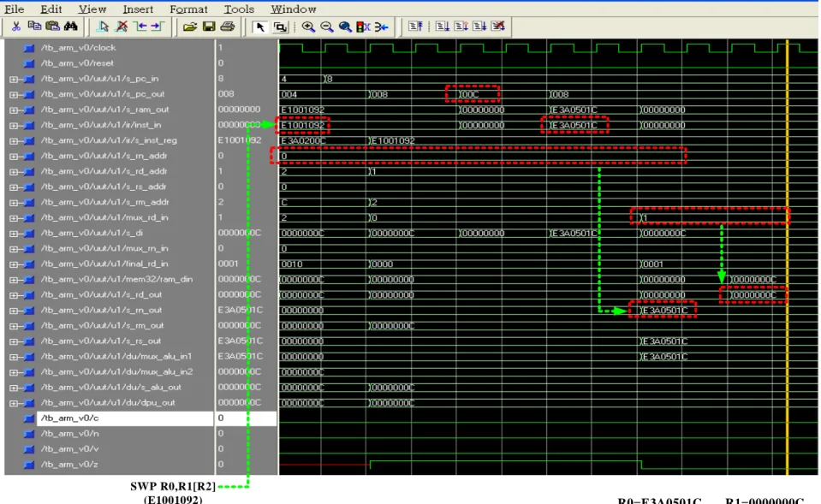Expand the ir/inst_in signal bus
The height and width of the screenshot is (504, 821).
13,126
